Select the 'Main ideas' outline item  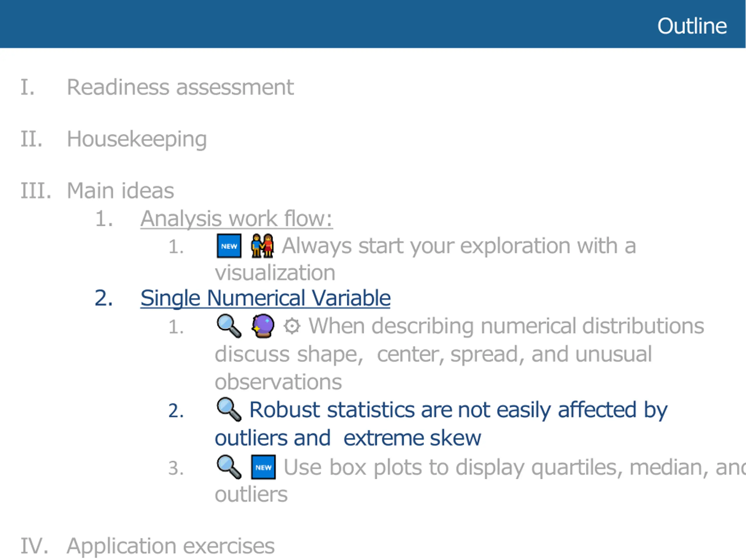pyautogui.click(x=120, y=191)
